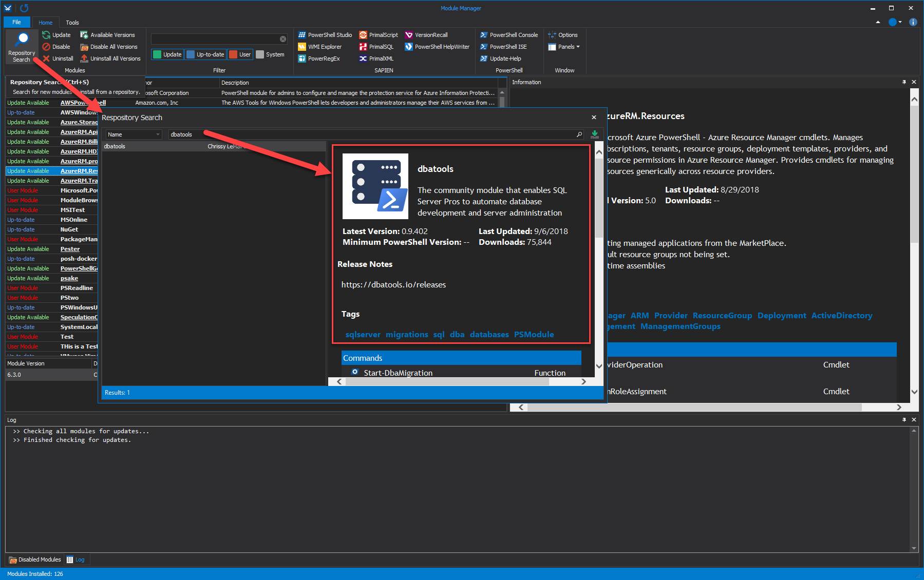
Task: Open Repository Search from the ribbon
Action: pos(22,46)
